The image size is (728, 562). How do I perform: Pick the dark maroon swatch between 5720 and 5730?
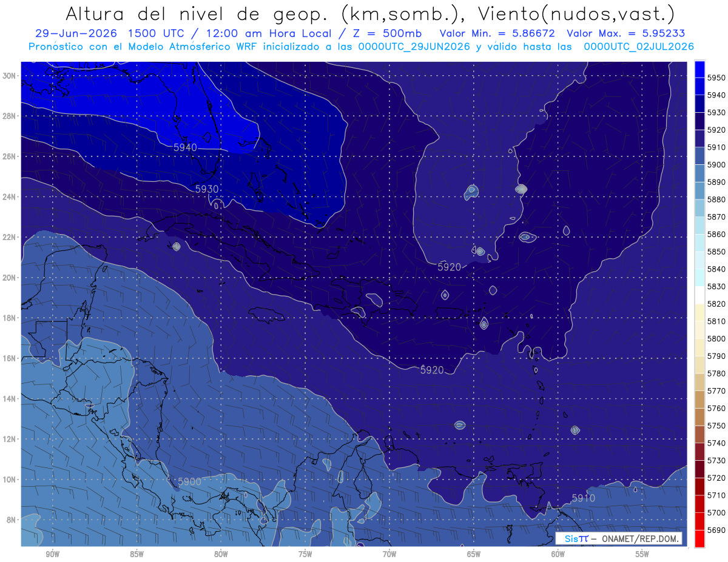click(699, 469)
